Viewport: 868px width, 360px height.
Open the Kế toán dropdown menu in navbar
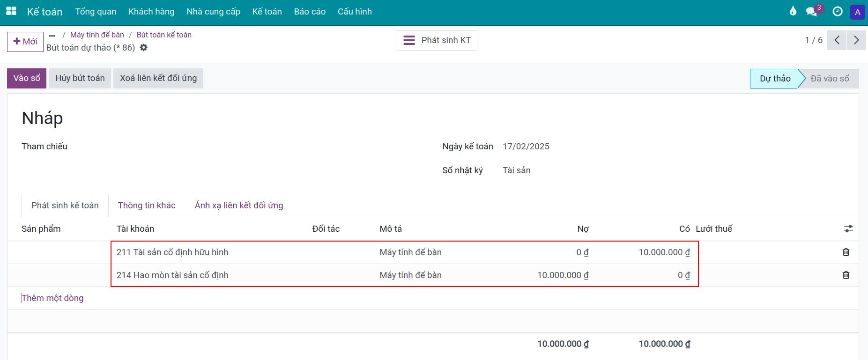[x=267, y=12]
